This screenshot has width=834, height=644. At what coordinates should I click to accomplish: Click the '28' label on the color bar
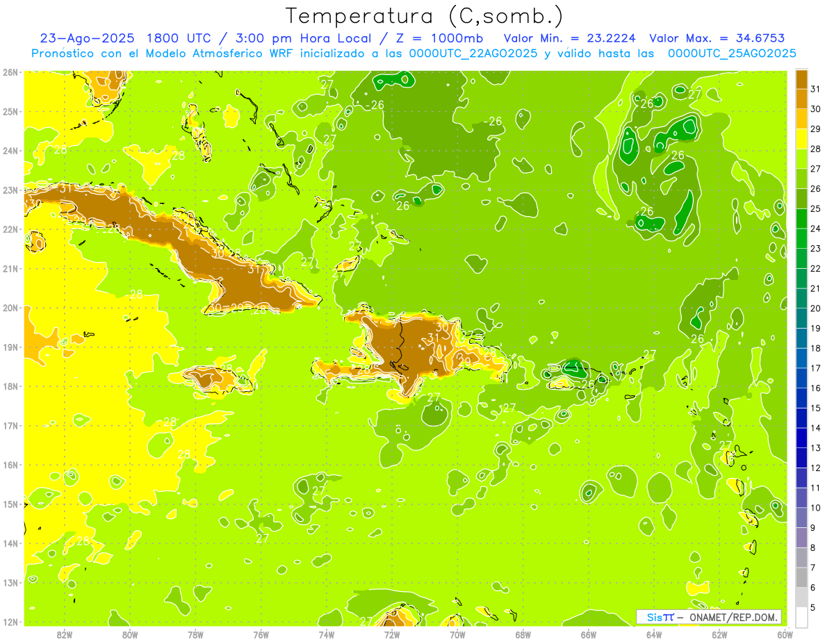(x=816, y=149)
